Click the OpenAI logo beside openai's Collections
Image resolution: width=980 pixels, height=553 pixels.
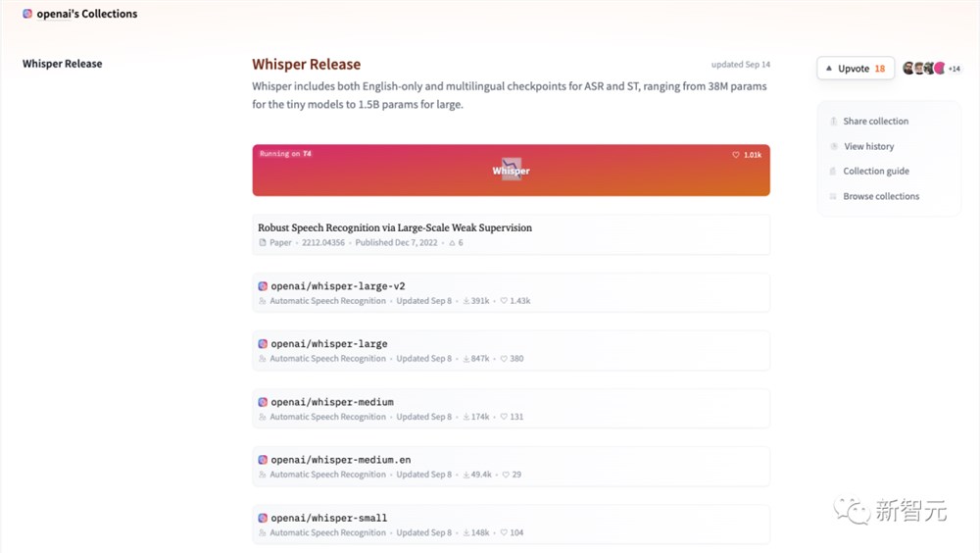pyautogui.click(x=27, y=14)
